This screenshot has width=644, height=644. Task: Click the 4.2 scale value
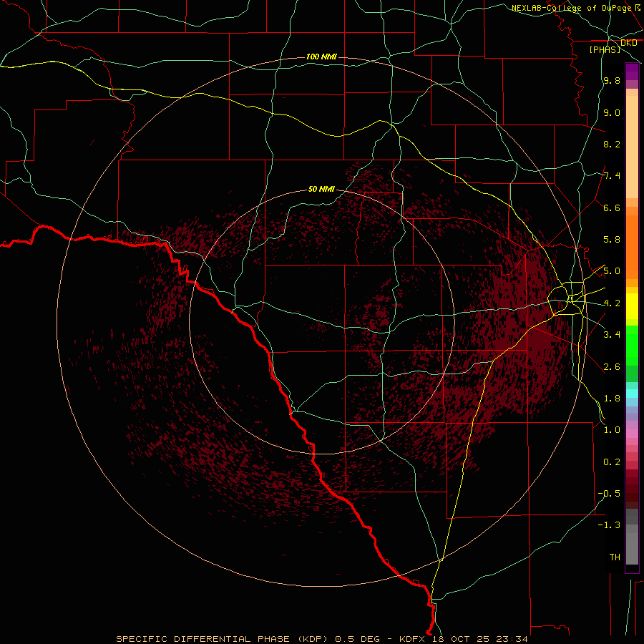coord(612,303)
